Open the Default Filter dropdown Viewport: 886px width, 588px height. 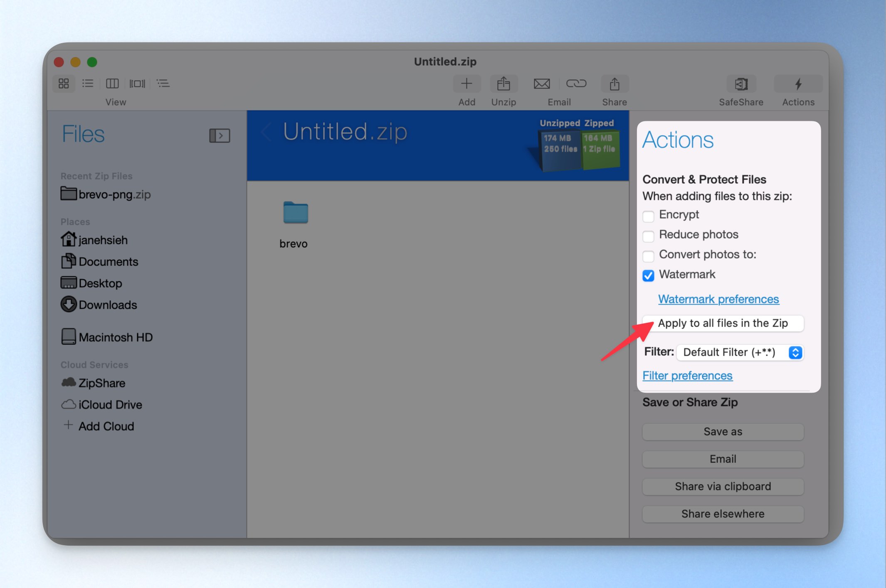740,352
